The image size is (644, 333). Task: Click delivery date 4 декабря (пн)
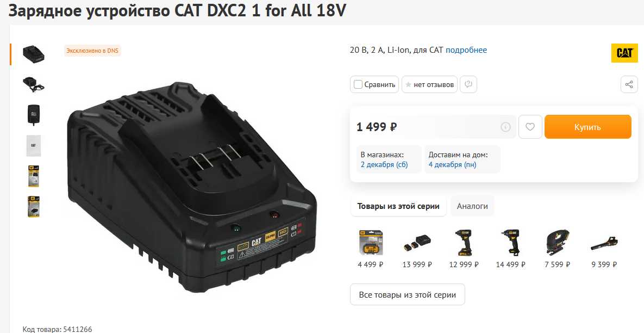point(453,165)
